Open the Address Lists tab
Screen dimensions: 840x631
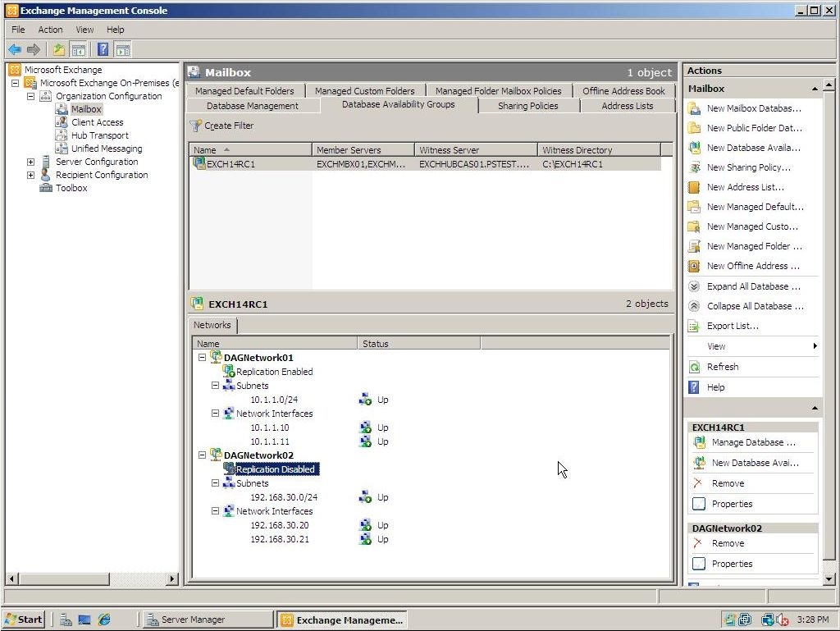pos(628,106)
